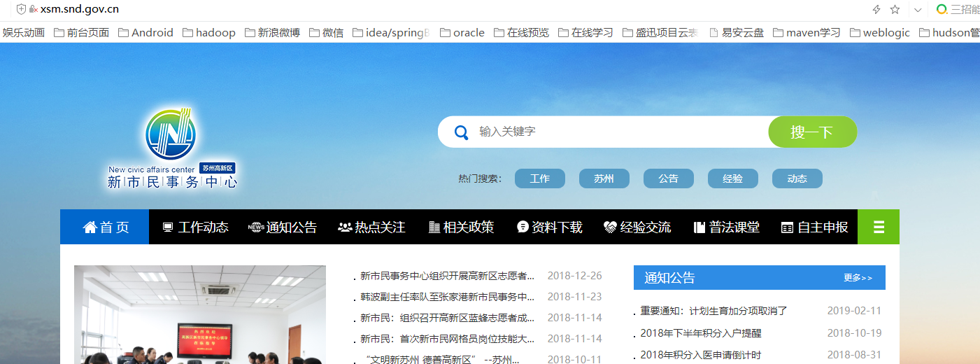Open news 首次新市民网格员岗位技能
The height and width of the screenshot is (364, 980).
(448, 339)
